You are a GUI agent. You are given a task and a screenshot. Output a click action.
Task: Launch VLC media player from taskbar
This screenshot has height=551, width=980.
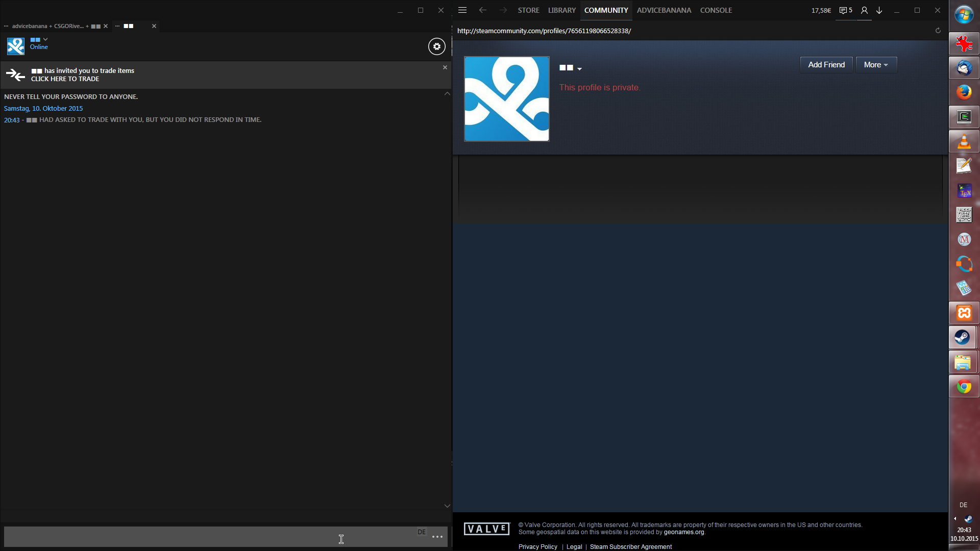964,141
